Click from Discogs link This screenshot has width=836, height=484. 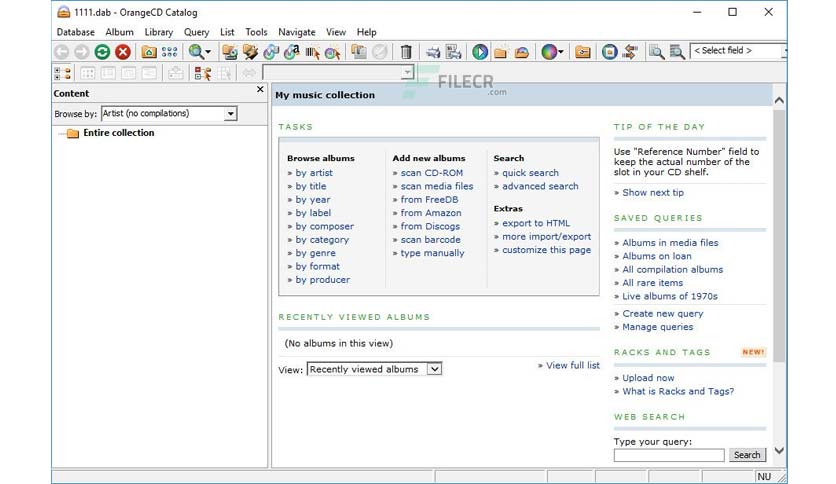(x=430, y=226)
